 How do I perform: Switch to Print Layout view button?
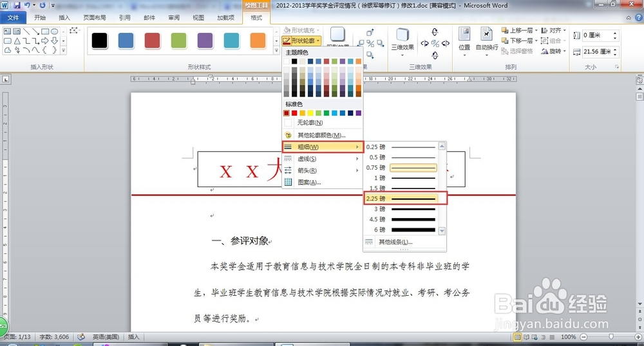coord(518,337)
